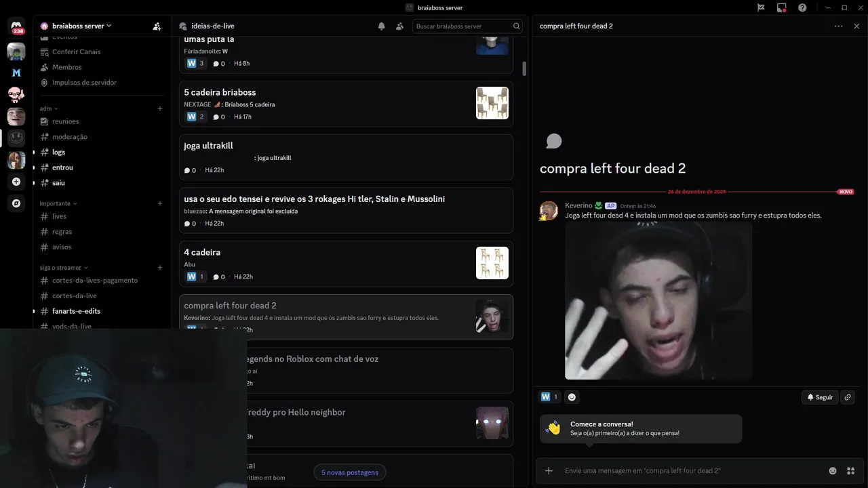Collapse the importante category

click(58, 203)
